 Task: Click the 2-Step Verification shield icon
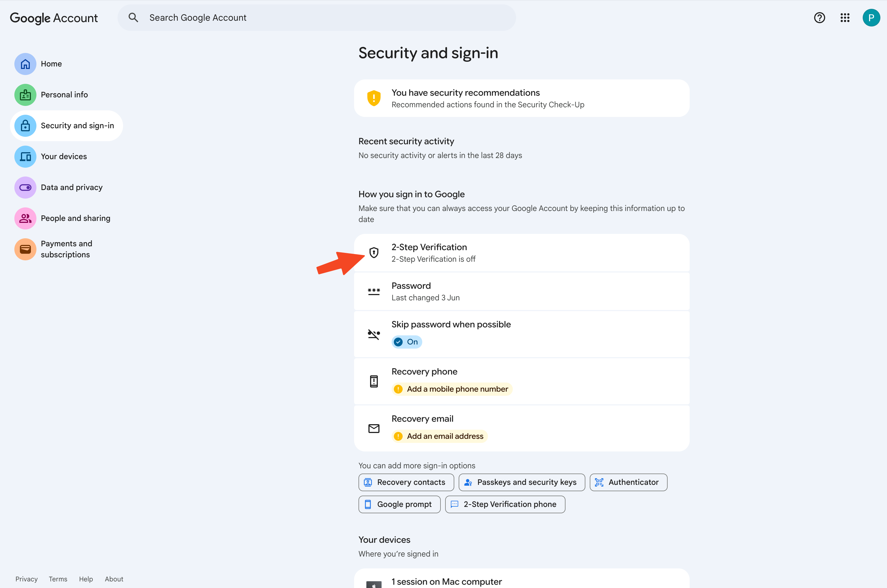click(374, 253)
